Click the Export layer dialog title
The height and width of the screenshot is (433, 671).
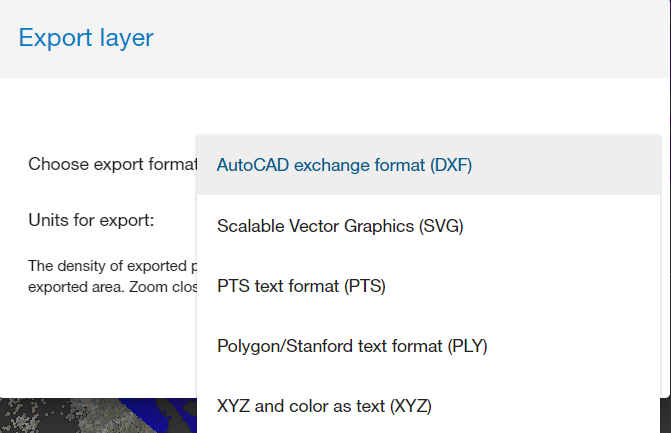pyautogui.click(x=86, y=39)
